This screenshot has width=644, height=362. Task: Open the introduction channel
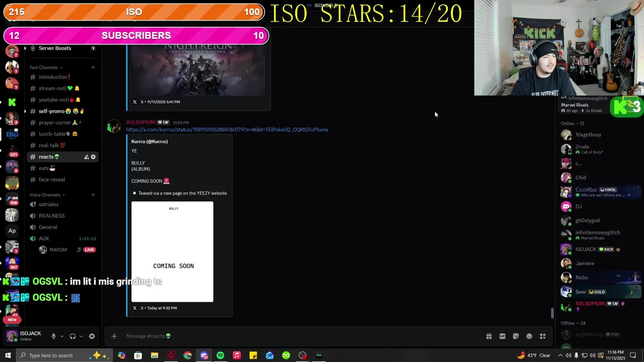pyautogui.click(x=62, y=77)
